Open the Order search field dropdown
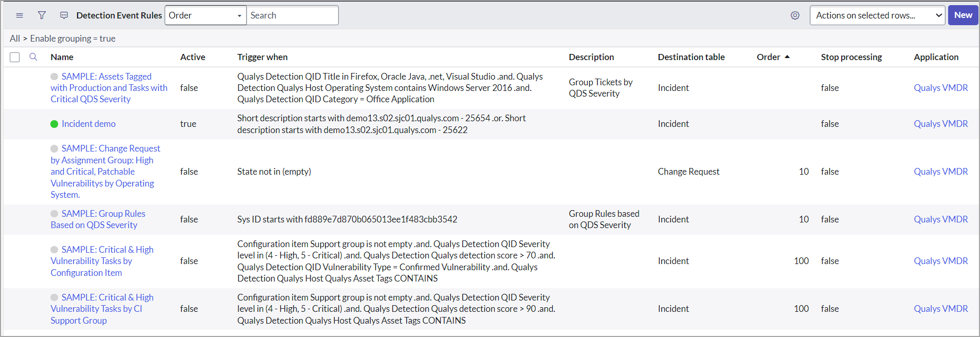980x337 pixels. tap(206, 15)
